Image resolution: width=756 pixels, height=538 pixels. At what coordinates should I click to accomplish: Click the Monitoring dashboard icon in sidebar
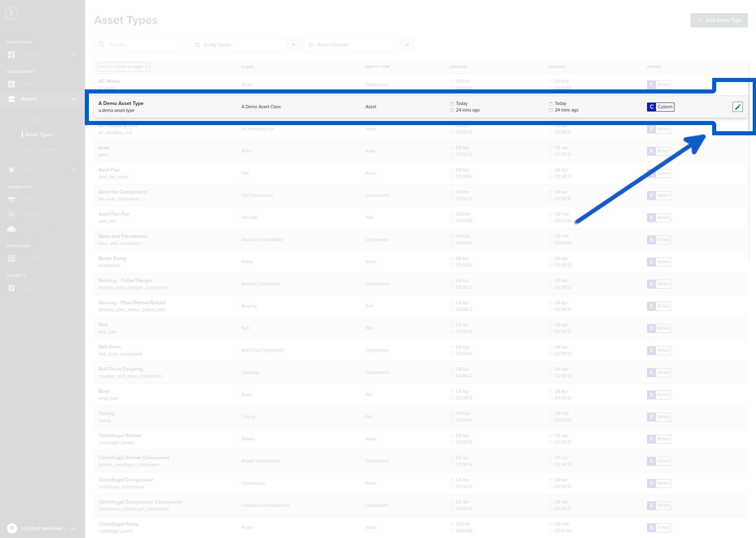point(11,54)
